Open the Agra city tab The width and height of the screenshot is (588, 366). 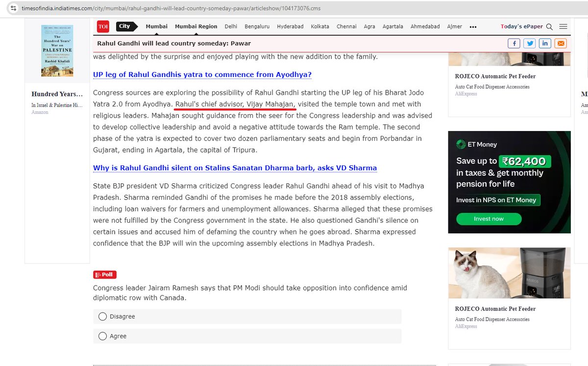click(x=369, y=26)
